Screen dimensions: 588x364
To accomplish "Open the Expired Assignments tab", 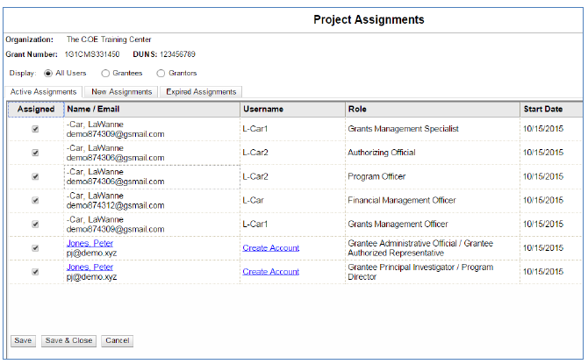I will click(x=201, y=91).
